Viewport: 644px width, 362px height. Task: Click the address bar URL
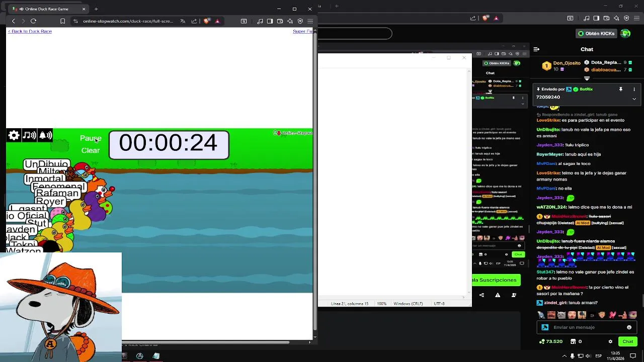(128, 21)
